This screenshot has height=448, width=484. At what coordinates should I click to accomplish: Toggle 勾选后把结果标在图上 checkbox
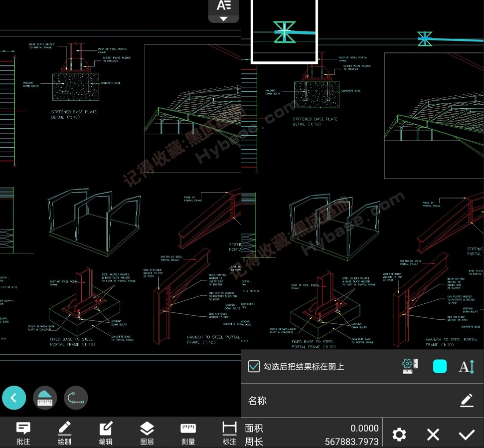[x=254, y=367]
